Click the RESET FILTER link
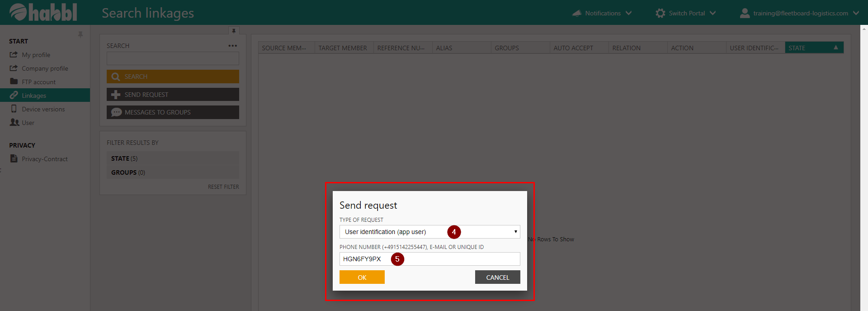 click(223, 187)
